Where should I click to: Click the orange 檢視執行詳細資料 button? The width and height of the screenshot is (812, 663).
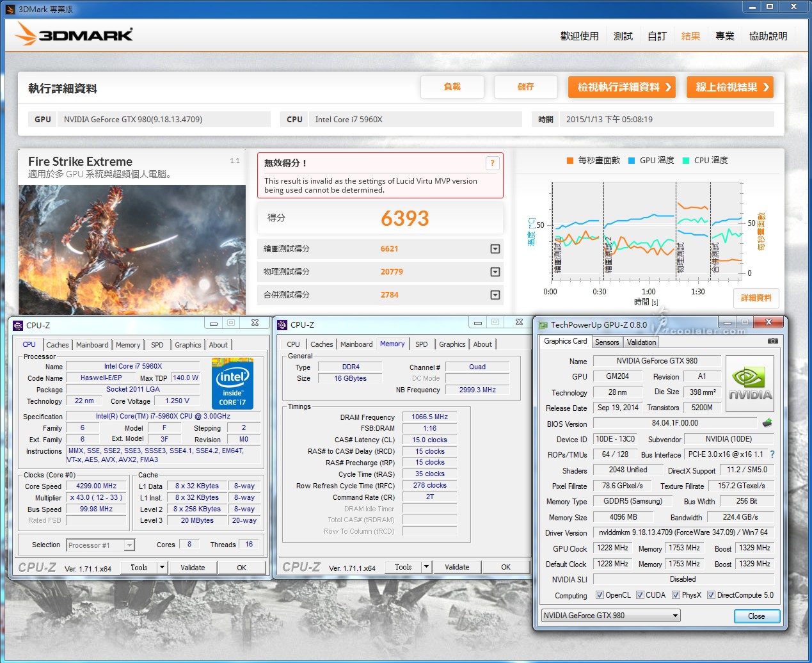(x=622, y=87)
